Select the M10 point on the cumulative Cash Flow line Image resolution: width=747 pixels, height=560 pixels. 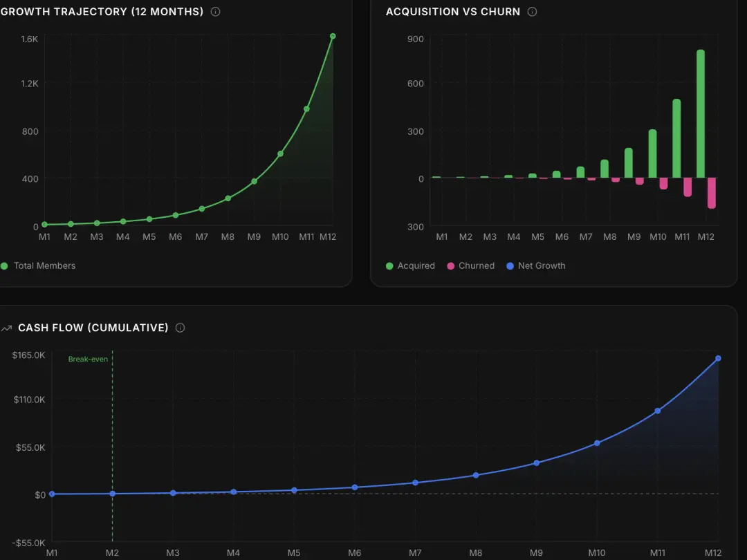(x=597, y=442)
